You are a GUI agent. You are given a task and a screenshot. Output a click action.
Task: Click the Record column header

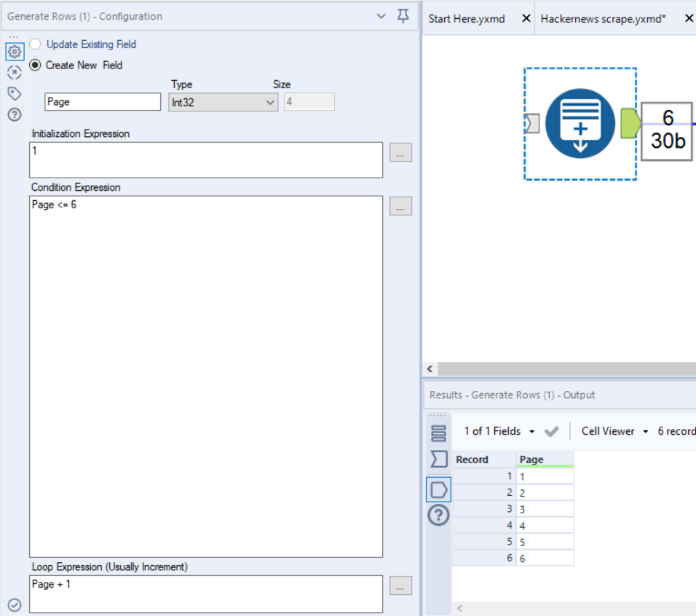tap(484, 459)
